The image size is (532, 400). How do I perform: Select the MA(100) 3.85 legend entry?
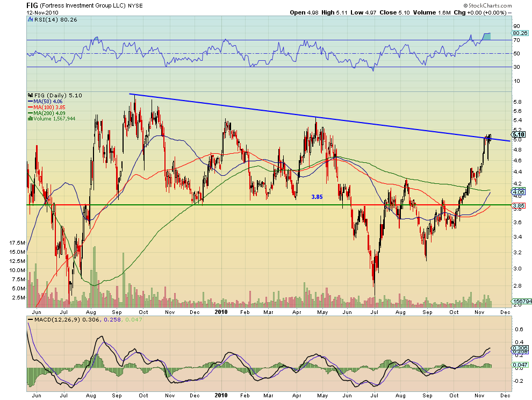tap(46, 108)
